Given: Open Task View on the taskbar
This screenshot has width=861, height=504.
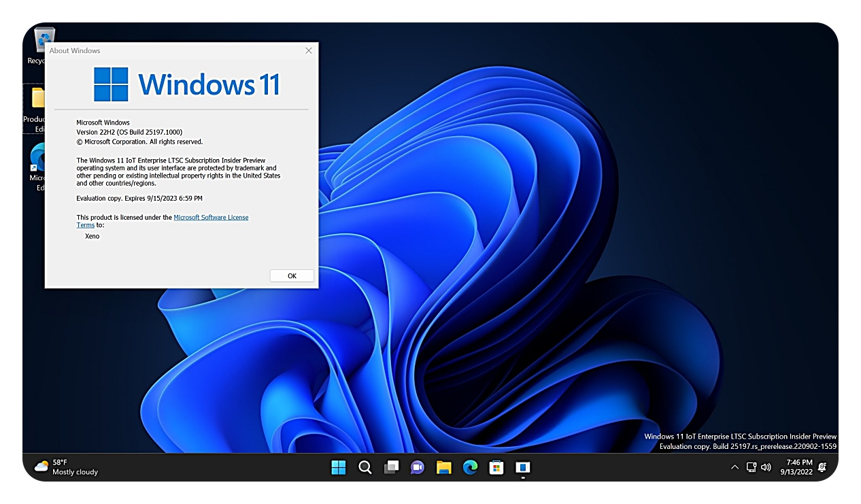Looking at the screenshot, I should coord(392,467).
